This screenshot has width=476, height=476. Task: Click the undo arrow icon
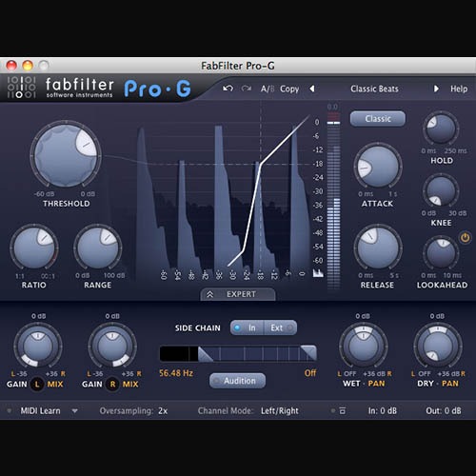click(x=228, y=89)
